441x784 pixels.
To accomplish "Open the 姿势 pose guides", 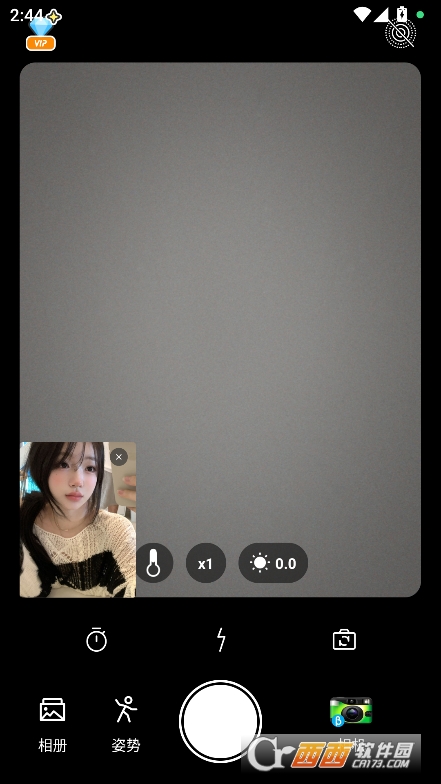I will pyautogui.click(x=126, y=724).
